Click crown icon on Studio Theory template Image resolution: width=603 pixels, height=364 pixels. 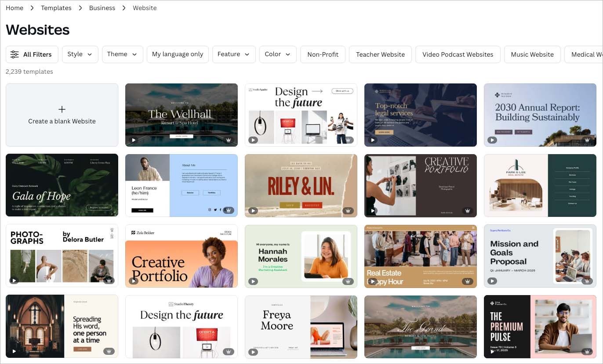229,352
